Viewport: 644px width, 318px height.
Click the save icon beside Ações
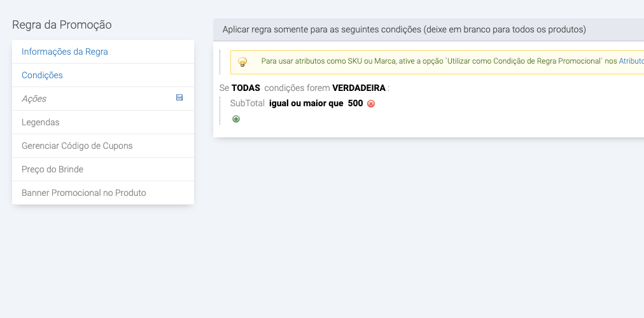point(179,98)
